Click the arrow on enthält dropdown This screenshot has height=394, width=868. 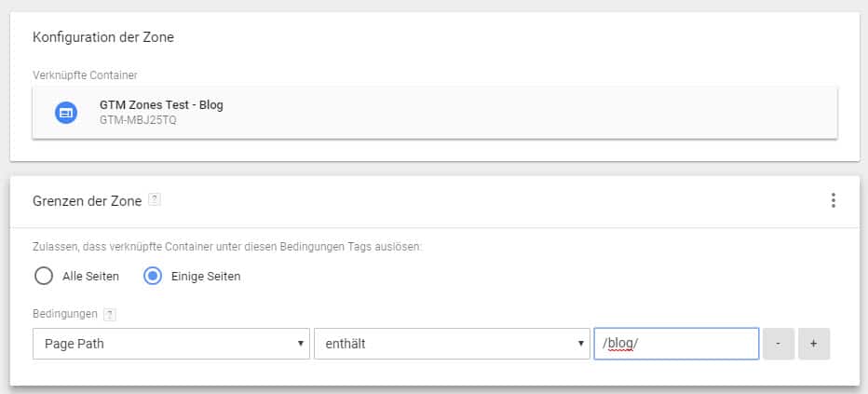(x=580, y=344)
